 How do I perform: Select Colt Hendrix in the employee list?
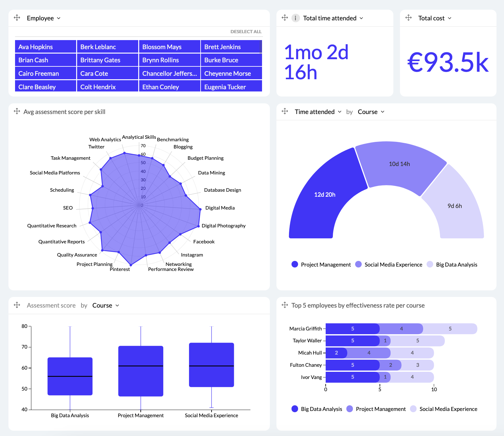pyautogui.click(x=108, y=86)
